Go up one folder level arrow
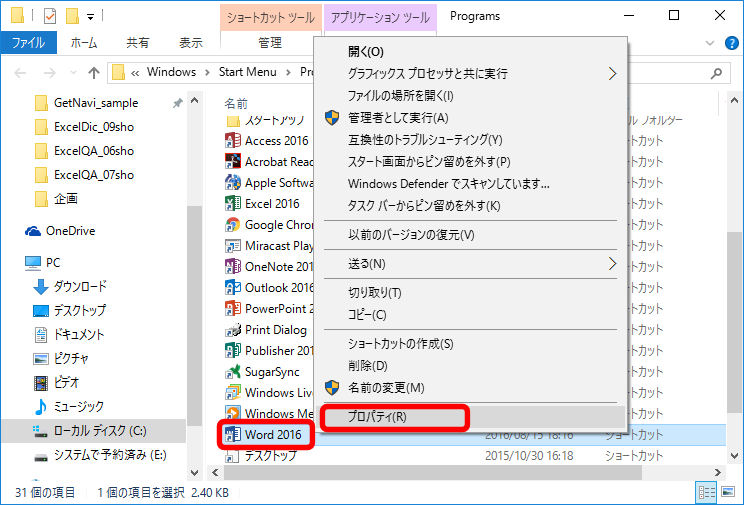The image size is (744, 505). tap(94, 73)
